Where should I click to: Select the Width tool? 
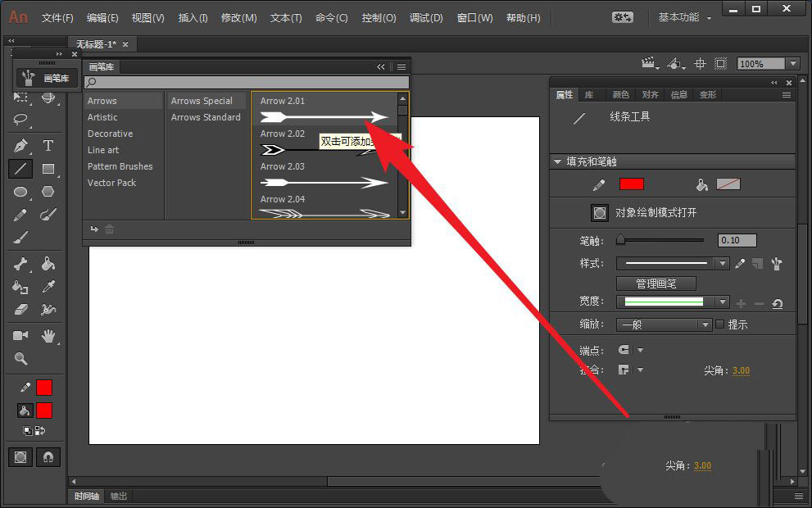(x=48, y=310)
